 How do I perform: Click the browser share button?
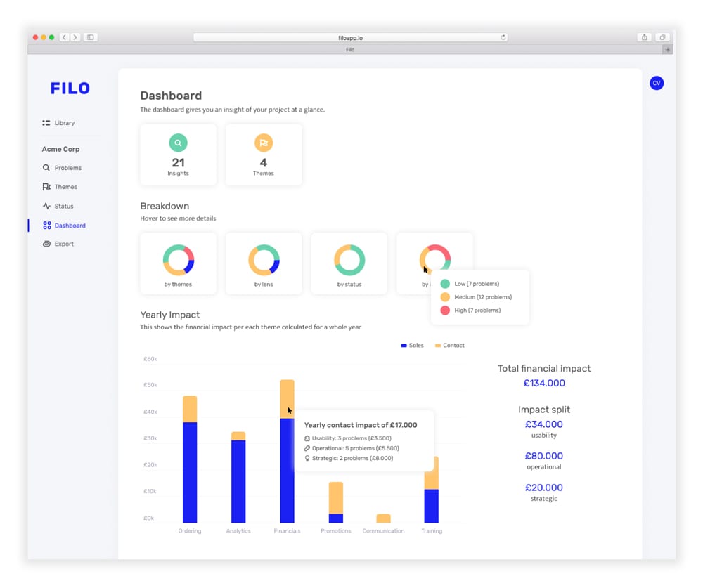tap(644, 37)
